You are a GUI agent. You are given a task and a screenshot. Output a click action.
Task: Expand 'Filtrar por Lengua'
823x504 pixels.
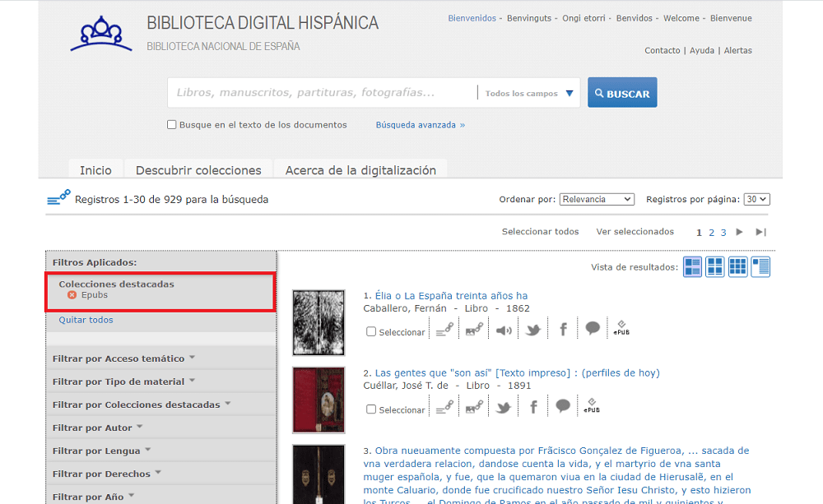(102, 451)
